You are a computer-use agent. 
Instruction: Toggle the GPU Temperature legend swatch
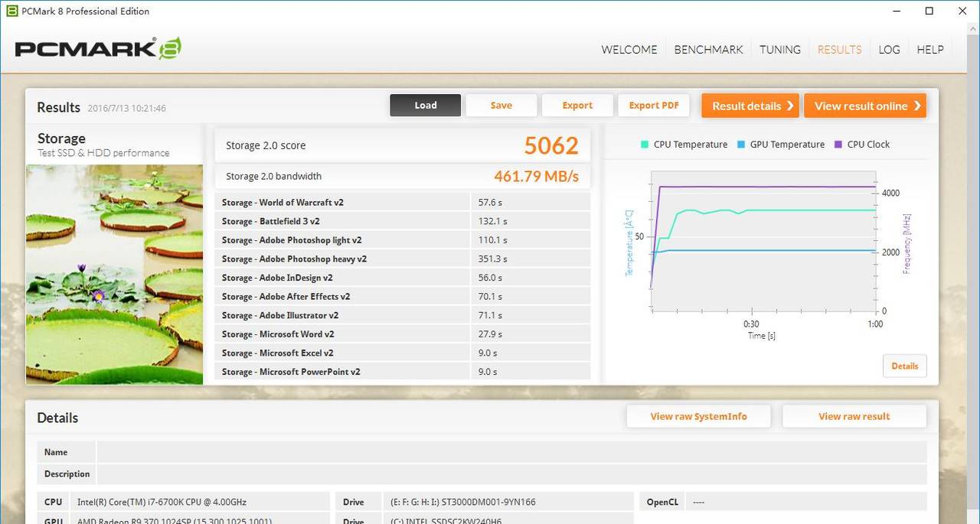point(741,145)
